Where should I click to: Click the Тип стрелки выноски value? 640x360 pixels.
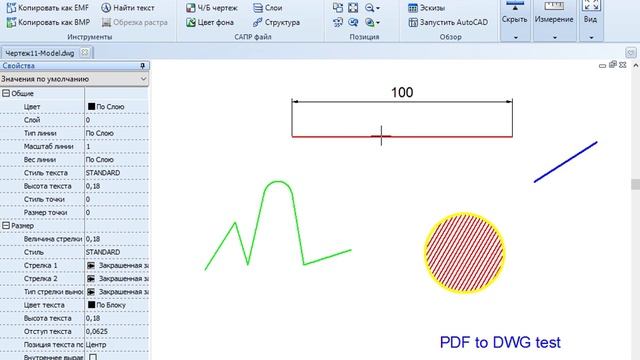117,292
